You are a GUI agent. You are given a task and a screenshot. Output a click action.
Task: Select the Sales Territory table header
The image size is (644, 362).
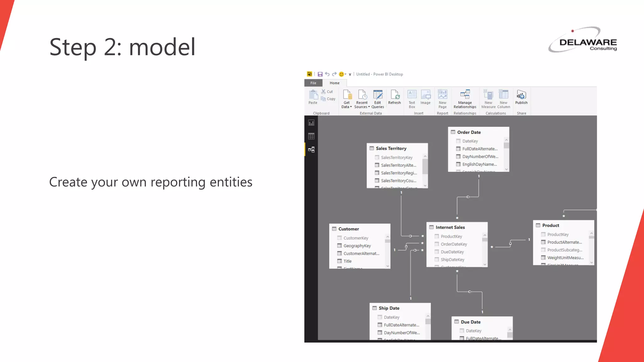(x=397, y=148)
